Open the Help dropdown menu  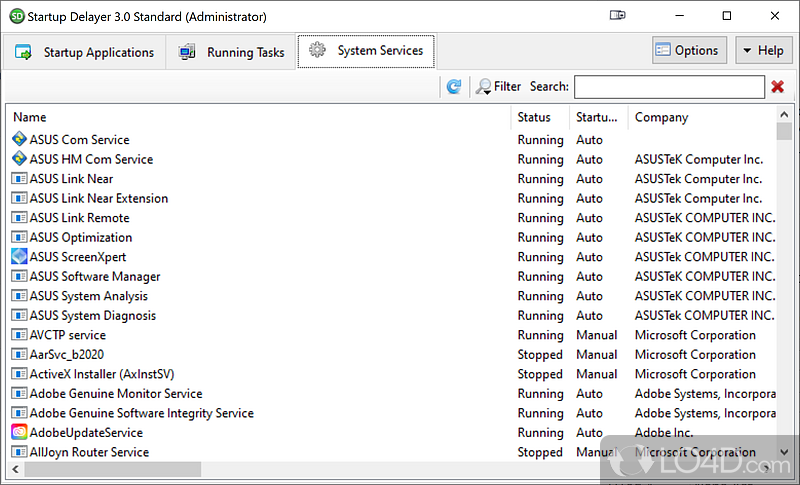pyautogui.click(x=763, y=51)
